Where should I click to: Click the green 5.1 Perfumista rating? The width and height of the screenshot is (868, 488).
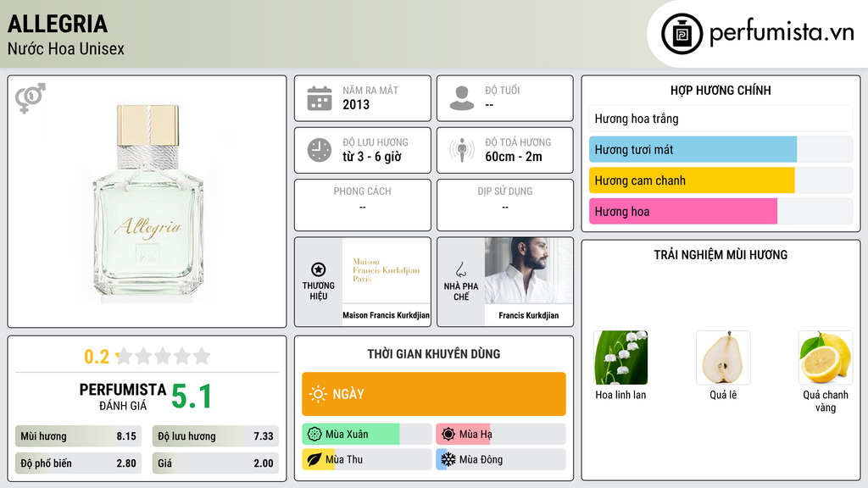[192, 396]
